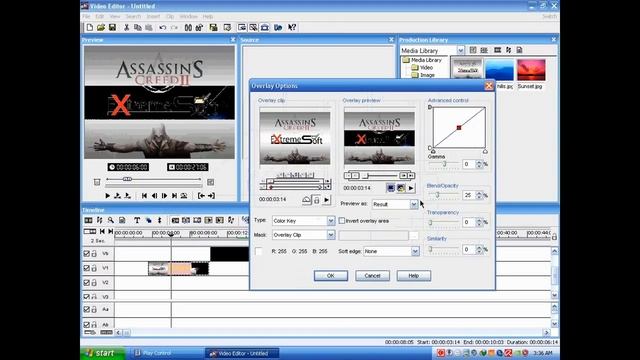Click the mark-out bracket arrow icon
Screen dimensions: 640x360
(211, 196)
